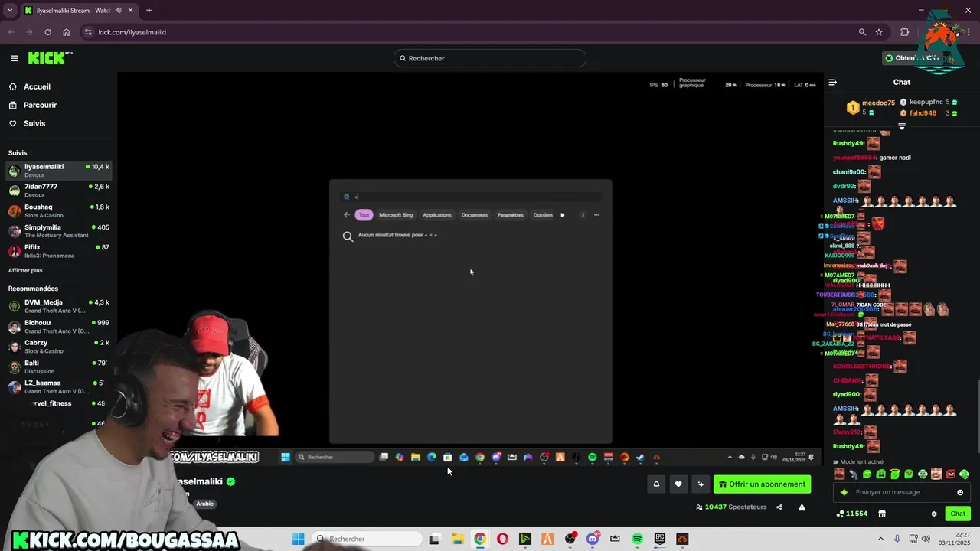
Task: Expand the chat leaderboard chevron
Action: (902, 126)
